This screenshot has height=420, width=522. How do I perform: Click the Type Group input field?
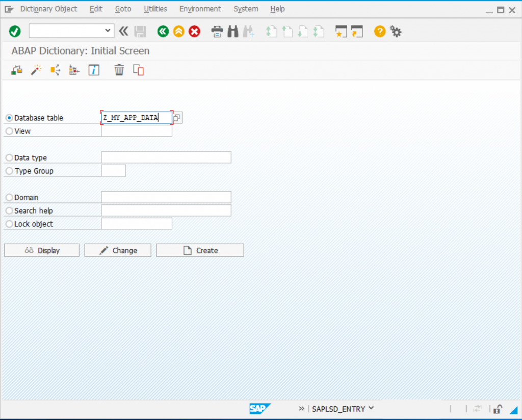coord(114,171)
